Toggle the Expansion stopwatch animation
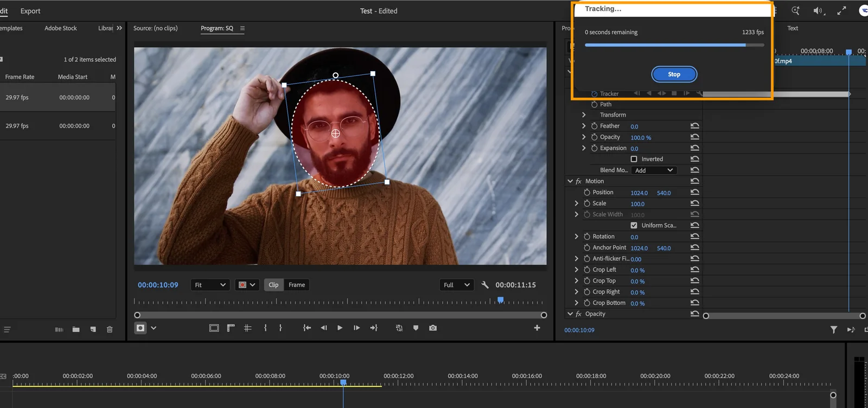The width and height of the screenshot is (868, 408). coord(594,148)
